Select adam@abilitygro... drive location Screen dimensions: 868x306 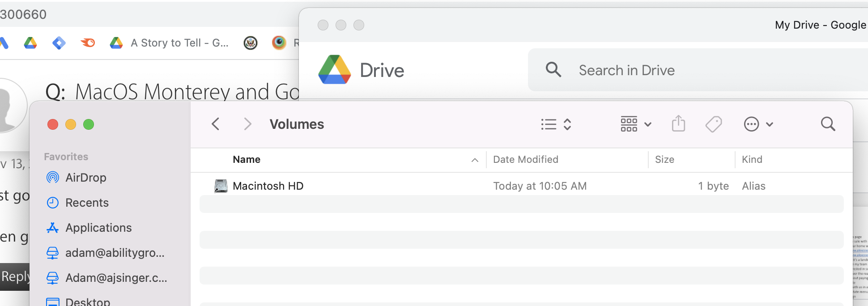(115, 253)
